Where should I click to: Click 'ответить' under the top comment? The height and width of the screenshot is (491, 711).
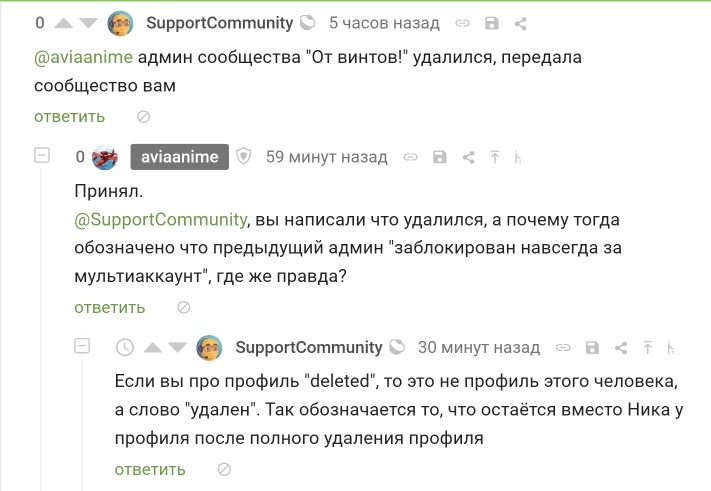click(69, 117)
